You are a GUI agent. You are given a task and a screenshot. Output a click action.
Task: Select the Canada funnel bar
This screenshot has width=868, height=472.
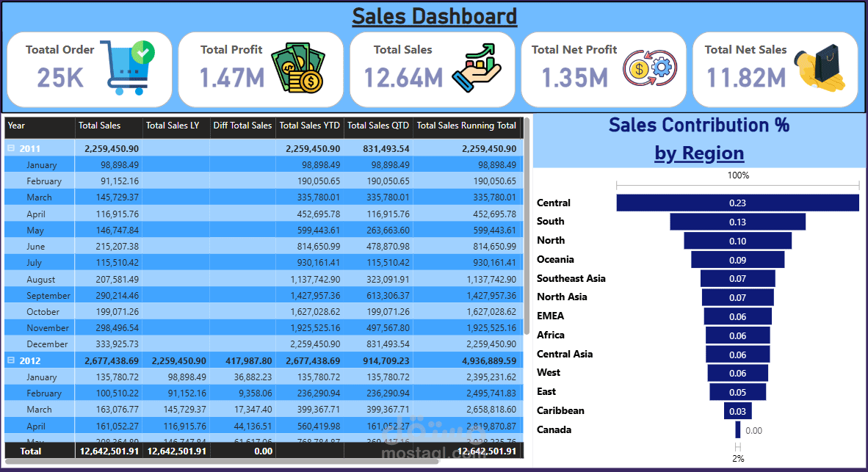[x=737, y=429]
